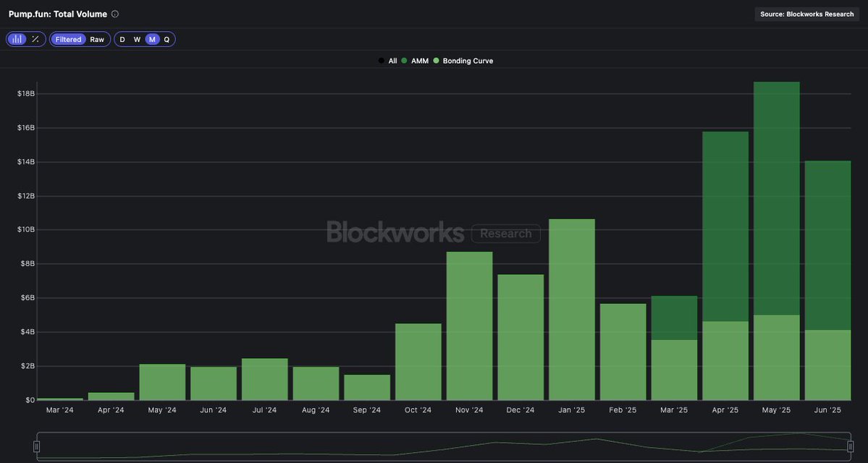Screen dimensions: 868x463
Task: Select the Raw data option
Action: point(97,39)
